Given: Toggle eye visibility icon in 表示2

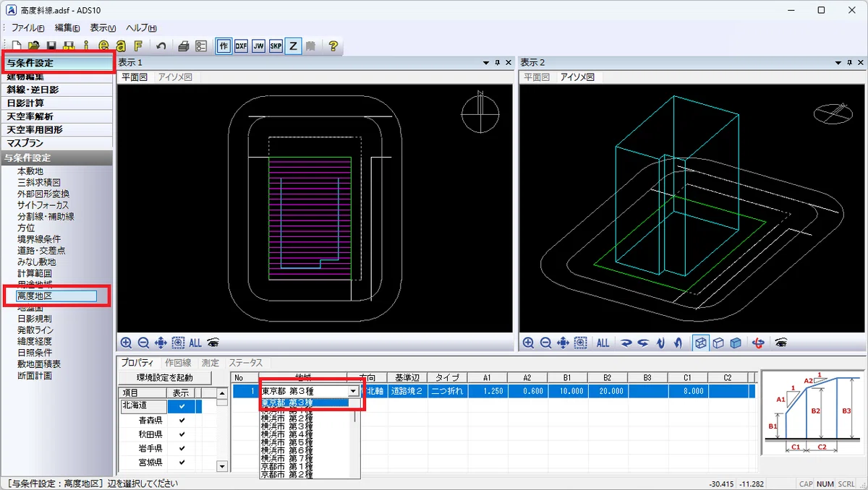Looking at the screenshot, I should 780,343.
